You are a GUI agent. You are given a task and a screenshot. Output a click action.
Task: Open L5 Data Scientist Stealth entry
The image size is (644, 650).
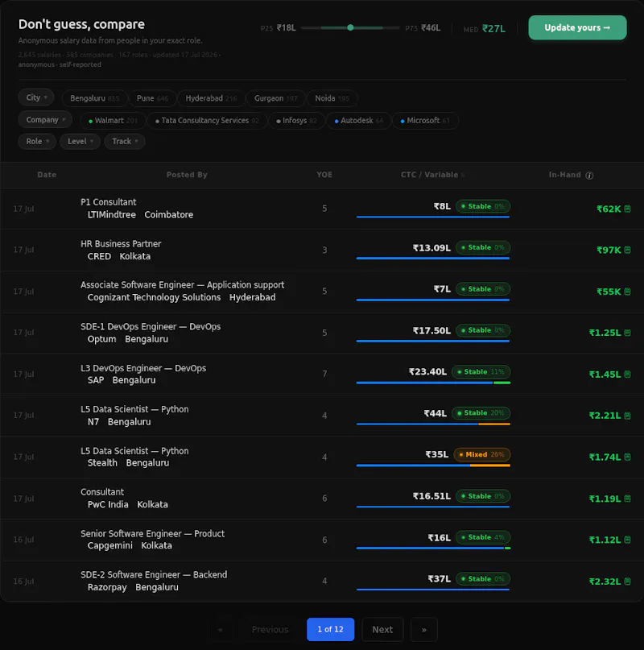pos(321,457)
